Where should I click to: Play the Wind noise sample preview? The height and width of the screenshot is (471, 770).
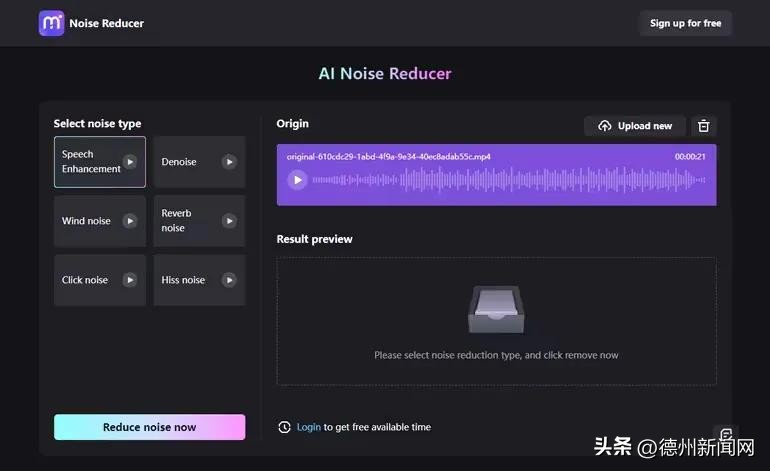pos(130,221)
